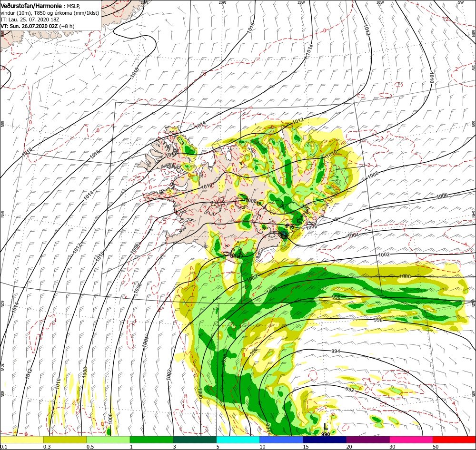Click the "Veðurstofan/Harmonie" title text

point(31,6)
